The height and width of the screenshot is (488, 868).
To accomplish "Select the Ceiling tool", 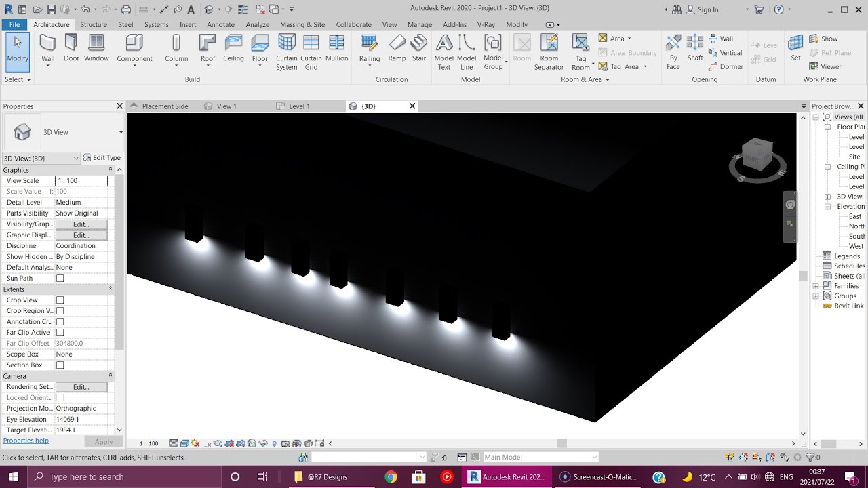I will (233, 48).
